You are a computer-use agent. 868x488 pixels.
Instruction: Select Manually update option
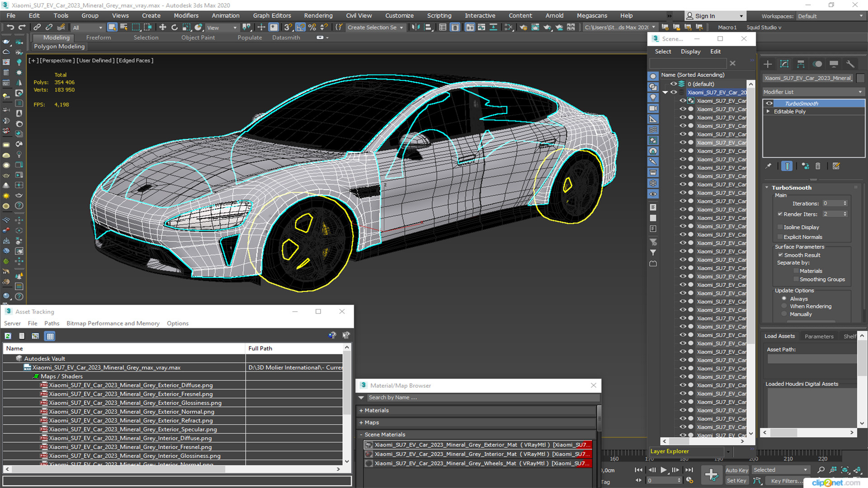coord(784,314)
